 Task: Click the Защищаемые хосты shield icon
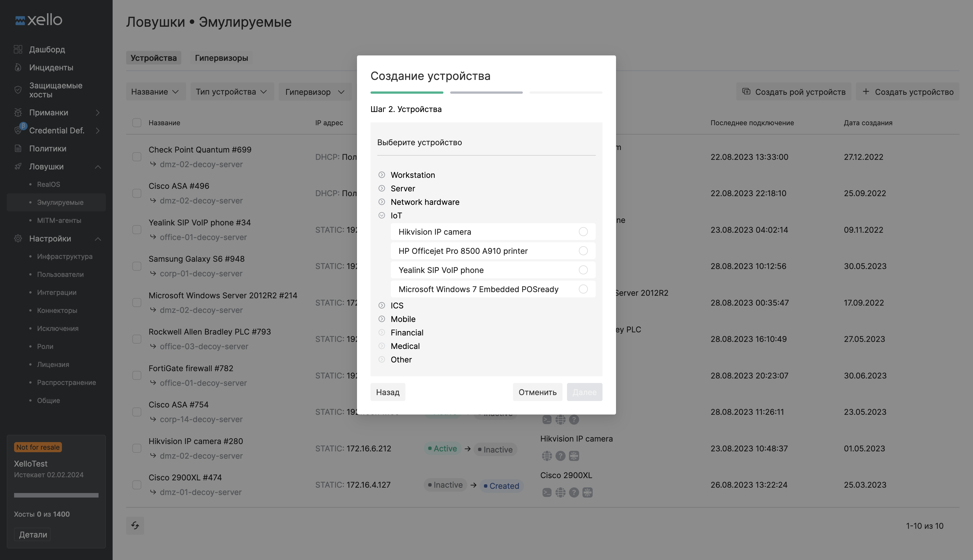pos(18,89)
